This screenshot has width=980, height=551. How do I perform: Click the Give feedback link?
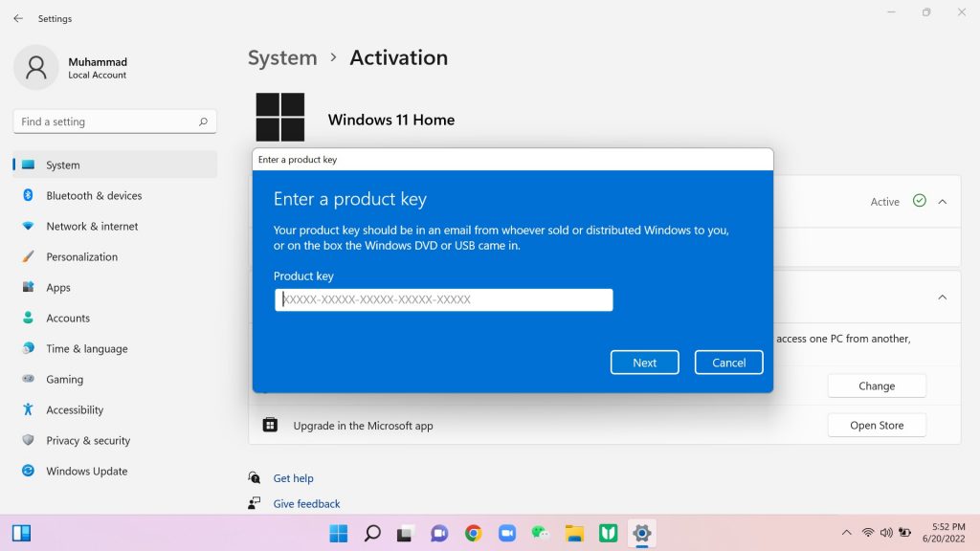click(306, 503)
